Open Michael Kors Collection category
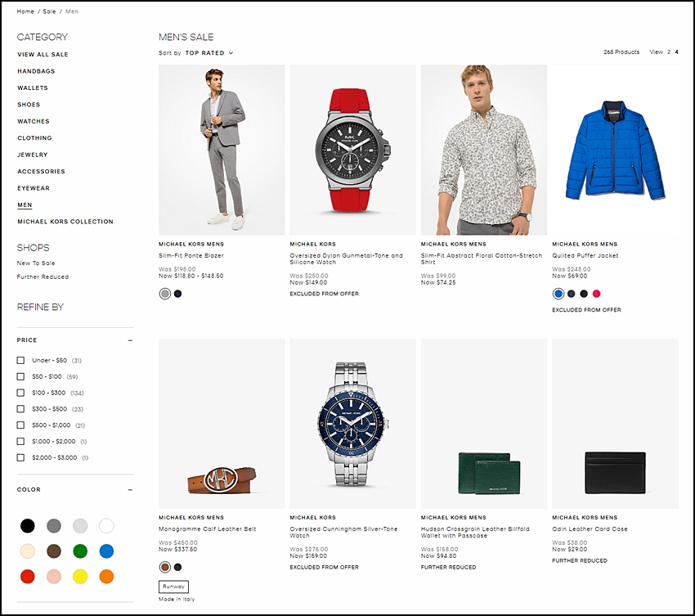The image size is (695, 616). 65,222
